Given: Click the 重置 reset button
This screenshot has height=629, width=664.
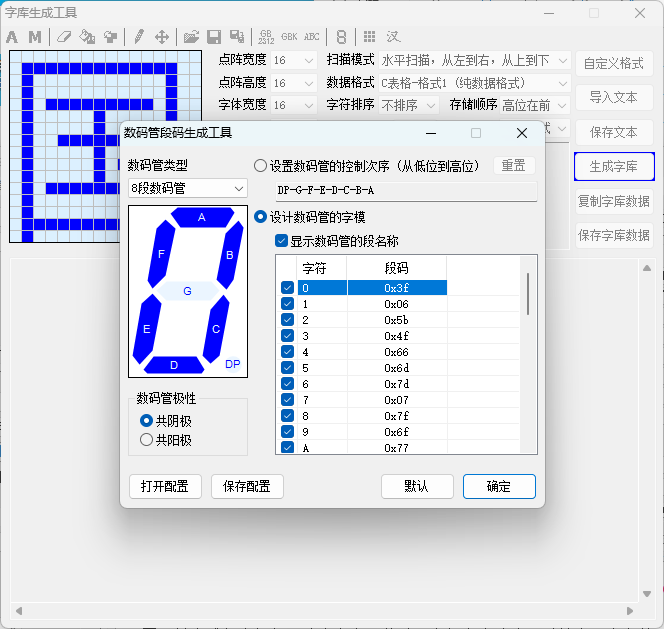Looking at the screenshot, I should 514,166.
